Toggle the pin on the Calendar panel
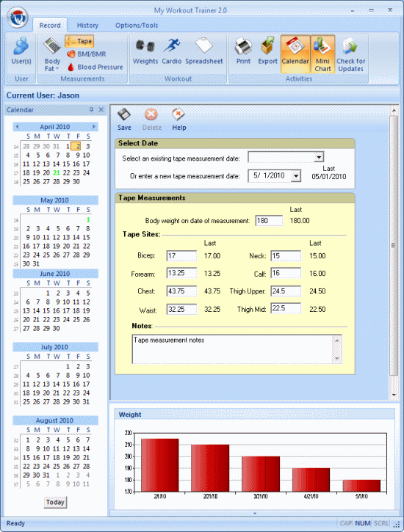The image size is (404, 532). [x=91, y=109]
